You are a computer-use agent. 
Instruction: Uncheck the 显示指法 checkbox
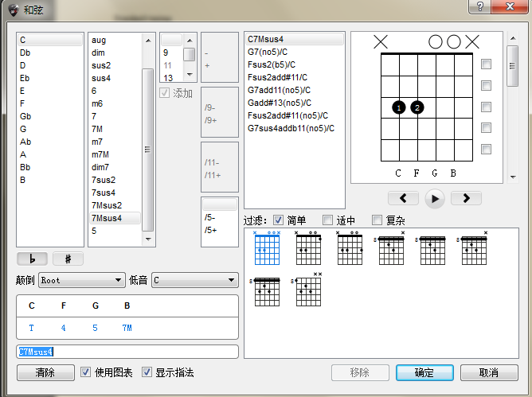pos(147,372)
